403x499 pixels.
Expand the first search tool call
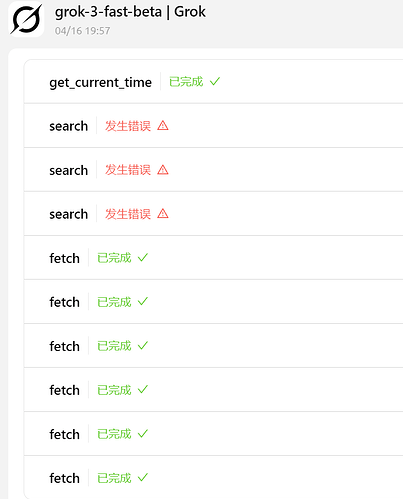(213, 126)
